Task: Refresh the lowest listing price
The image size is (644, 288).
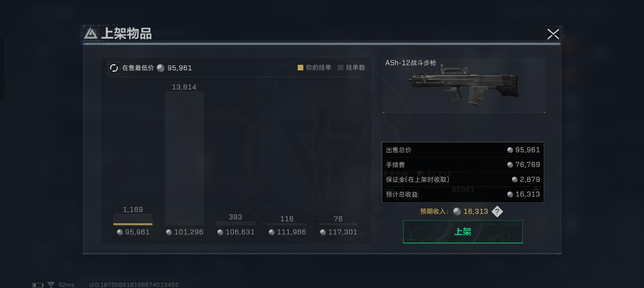Action: pyautogui.click(x=114, y=68)
